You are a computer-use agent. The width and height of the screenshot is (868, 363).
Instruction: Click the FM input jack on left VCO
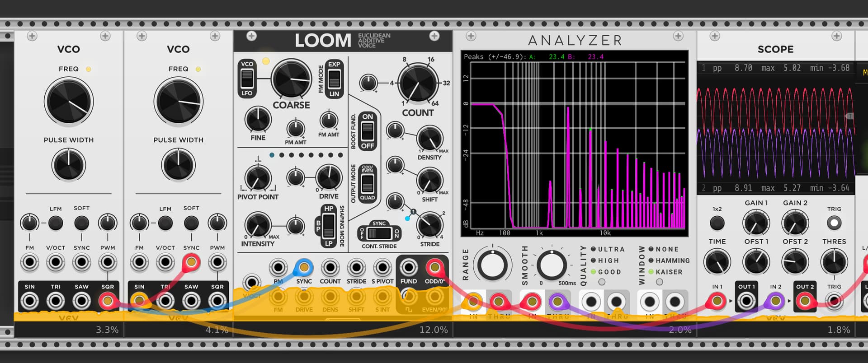30,262
